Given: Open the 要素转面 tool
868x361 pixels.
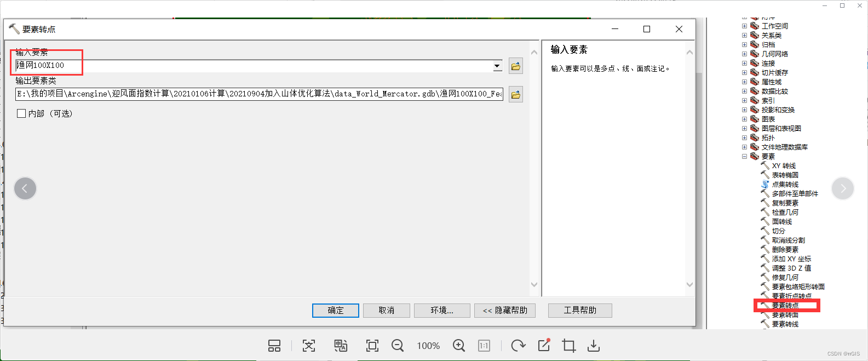Looking at the screenshot, I should (785, 315).
